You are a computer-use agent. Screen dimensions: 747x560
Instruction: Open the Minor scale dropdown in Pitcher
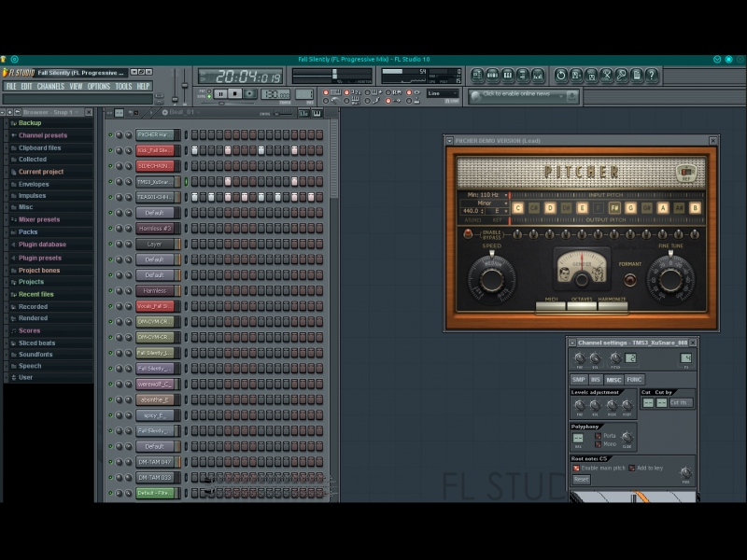(x=485, y=203)
